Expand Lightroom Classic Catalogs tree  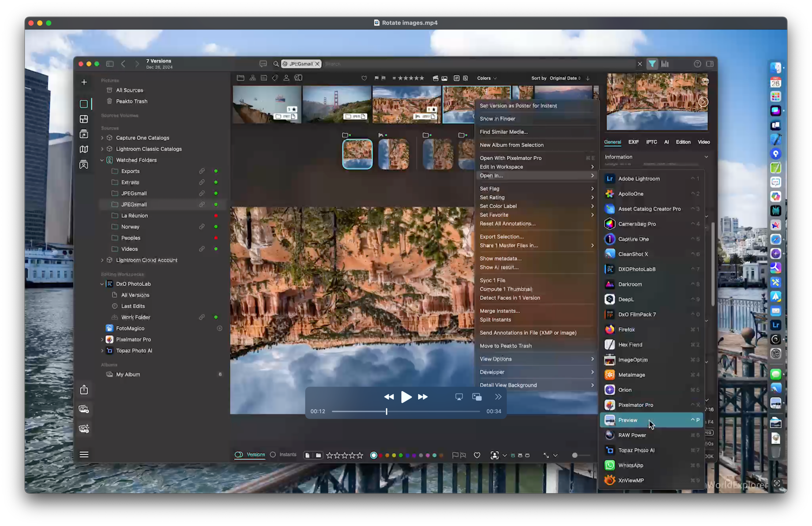click(x=102, y=149)
